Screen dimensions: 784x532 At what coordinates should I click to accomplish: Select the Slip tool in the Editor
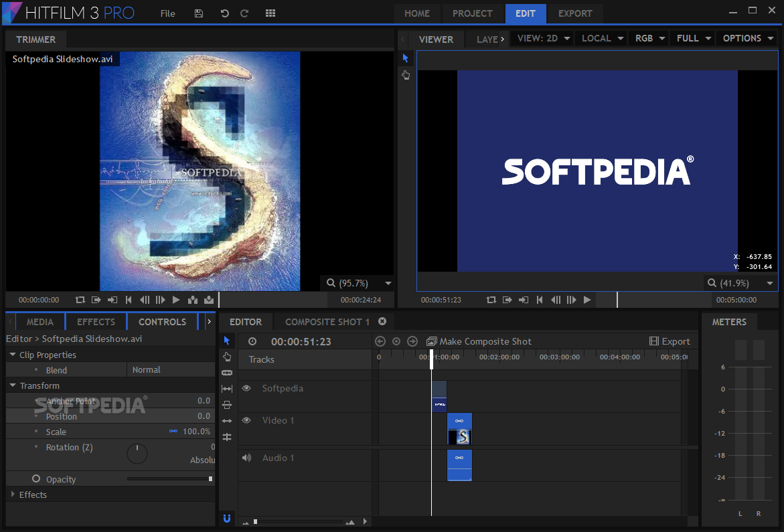tap(227, 389)
